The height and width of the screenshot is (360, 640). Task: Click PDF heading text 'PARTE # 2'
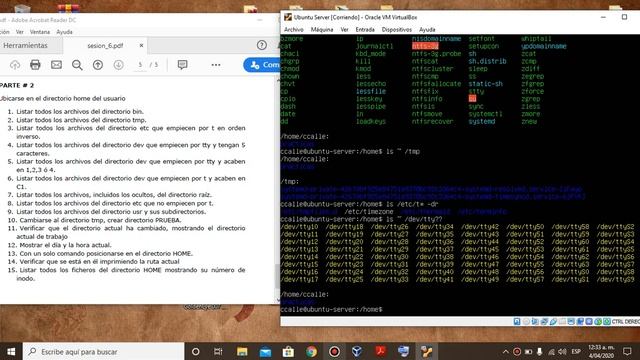pos(17,85)
